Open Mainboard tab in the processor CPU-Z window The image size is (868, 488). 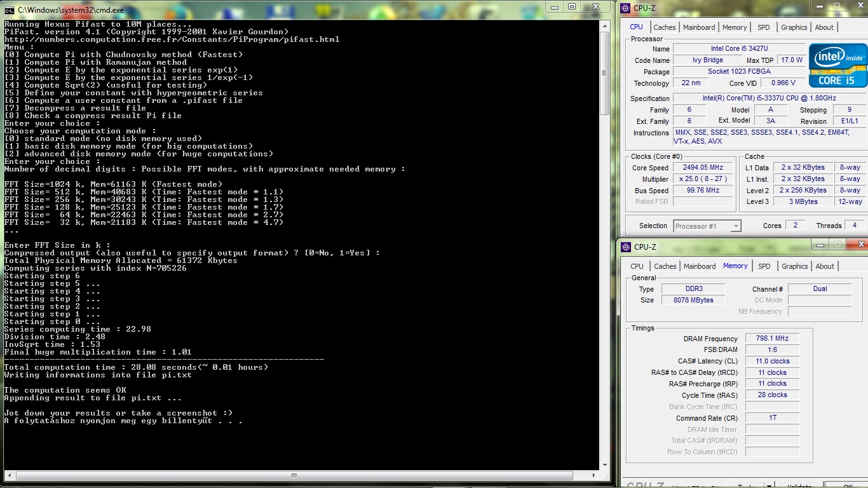coord(699,27)
